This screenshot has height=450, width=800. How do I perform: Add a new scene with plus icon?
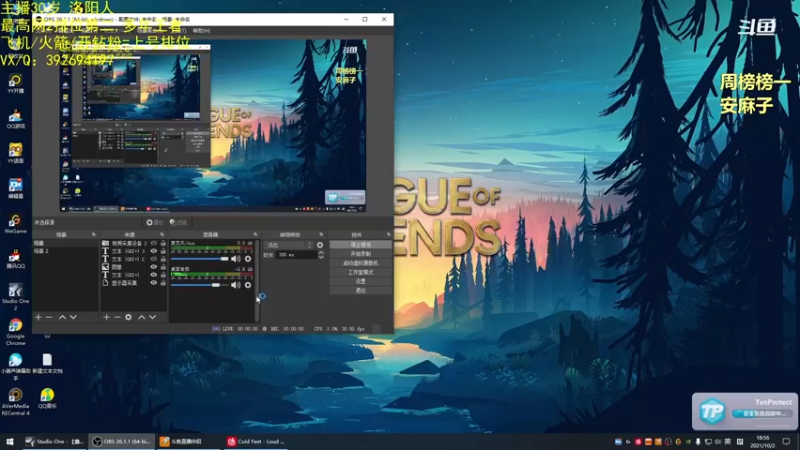tap(38, 317)
